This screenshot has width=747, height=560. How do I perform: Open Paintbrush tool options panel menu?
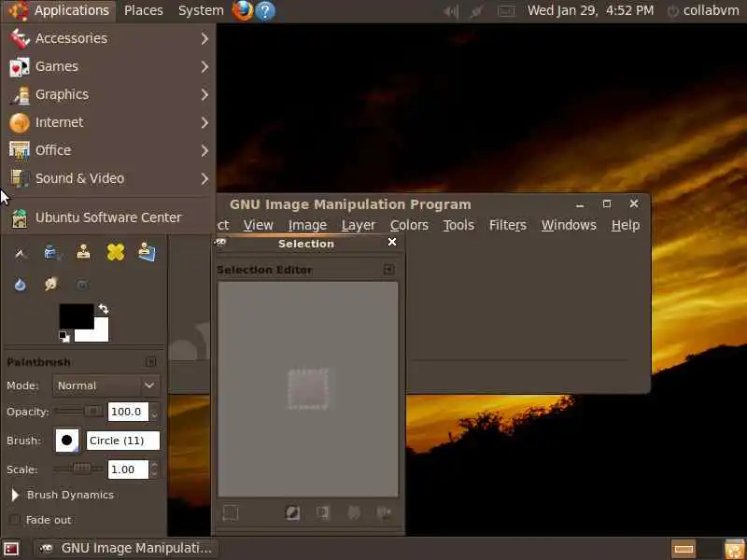point(151,362)
